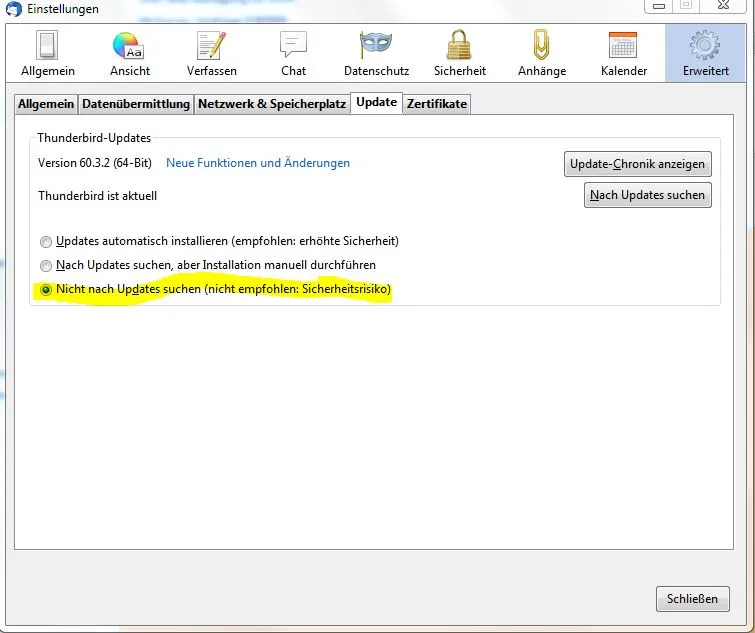This screenshot has height=633, width=755.
Task: Switch to the Datenübermittlung tab
Action: [136, 104]
